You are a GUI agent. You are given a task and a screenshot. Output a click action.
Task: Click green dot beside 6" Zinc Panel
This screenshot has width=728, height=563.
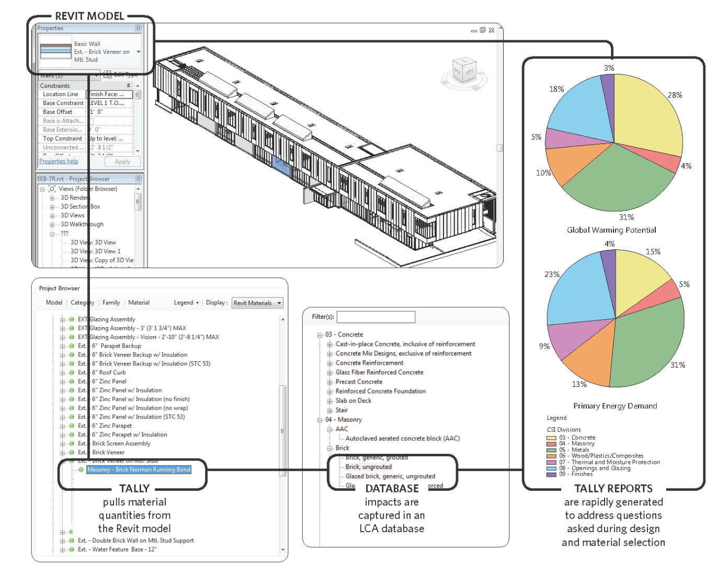72,382
